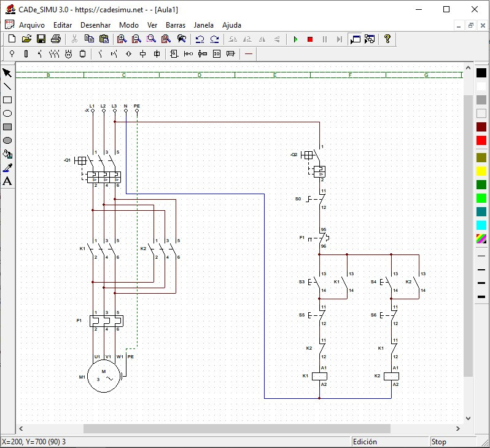
Task: Select the S0 stop pushbutton symbol
Action: pyautogui.click(x=316, y=199)
